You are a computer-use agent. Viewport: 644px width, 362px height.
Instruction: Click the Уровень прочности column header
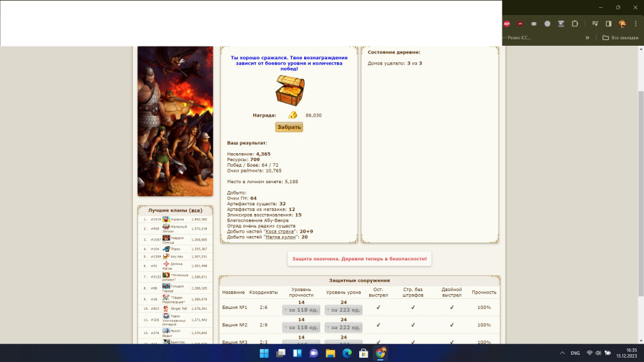point(301,292)
